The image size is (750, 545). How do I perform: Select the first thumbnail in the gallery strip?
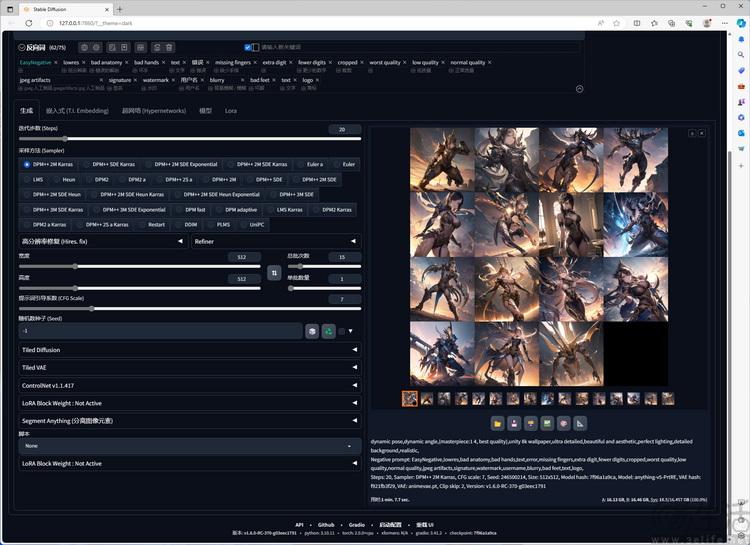(x=410, y=398)
